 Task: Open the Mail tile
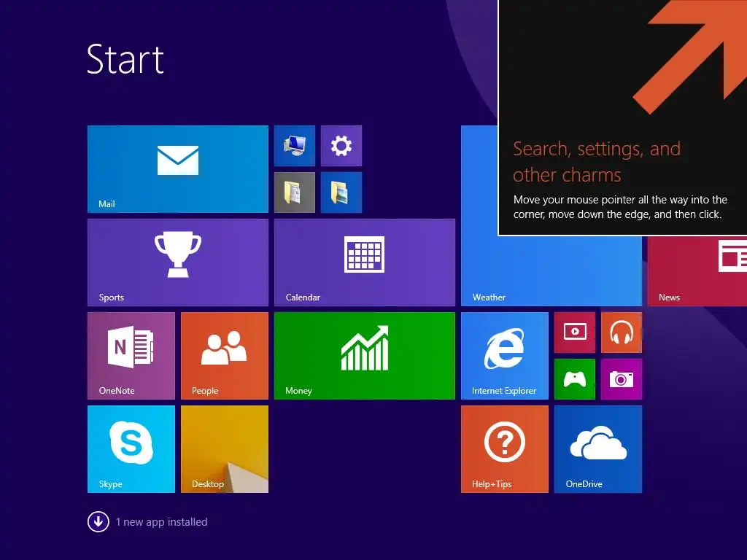[178, 169]
